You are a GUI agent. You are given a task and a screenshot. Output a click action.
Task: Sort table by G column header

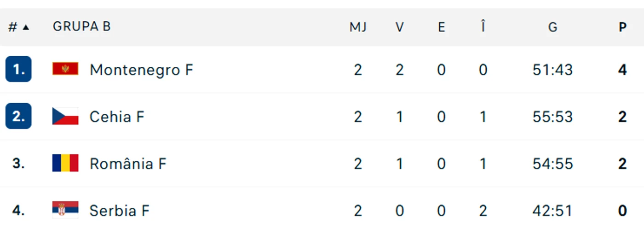click(x=552, y=27)
